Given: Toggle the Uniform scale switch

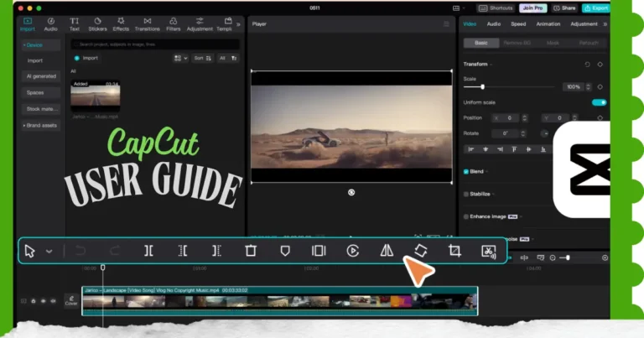Looking at the screenshot, I should point(600,102).
